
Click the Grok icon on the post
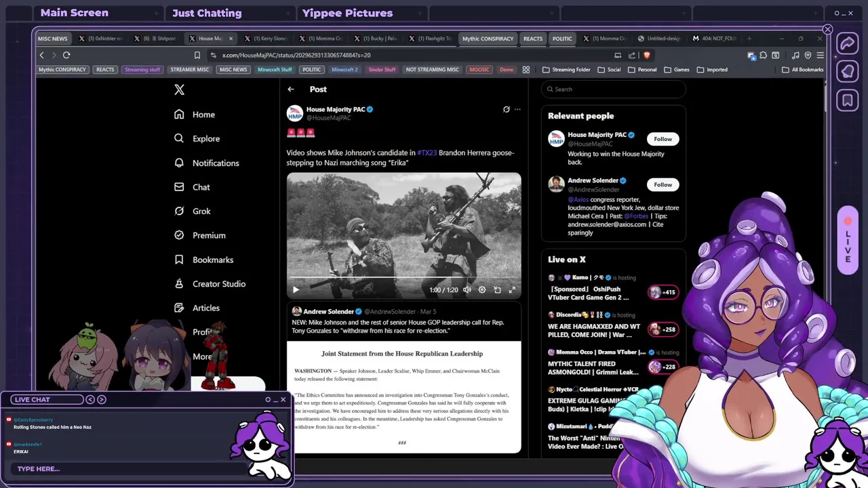tap(506, 109)
